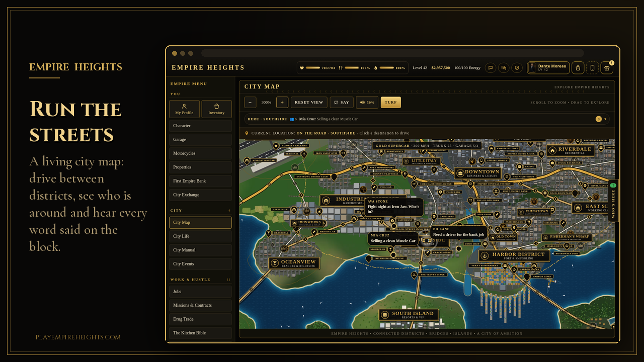Click the Say button
Viewport: 644px width, 362px height.
point(342,102)
